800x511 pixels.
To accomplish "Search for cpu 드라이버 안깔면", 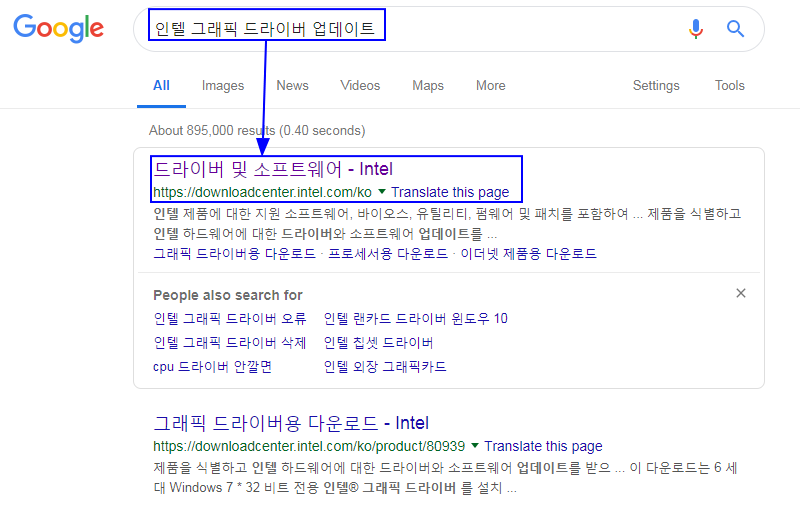I will coord(212,367).
